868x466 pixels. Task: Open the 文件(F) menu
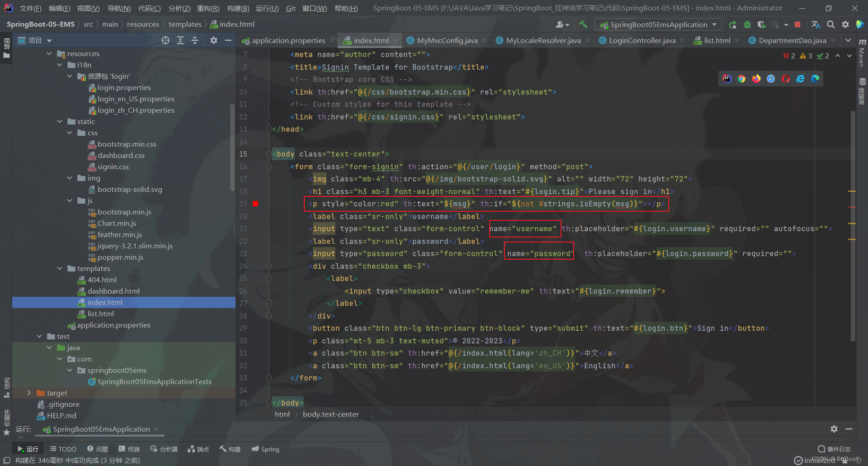pyautogui.click(x=31, y=8)
